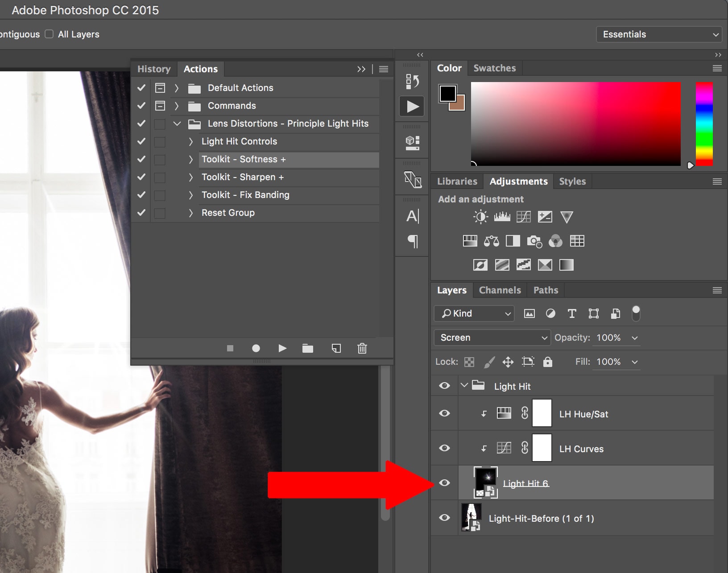Lock transparent pixels
Image resolution: width=728 pixels, height=573 pixels.
469,362
